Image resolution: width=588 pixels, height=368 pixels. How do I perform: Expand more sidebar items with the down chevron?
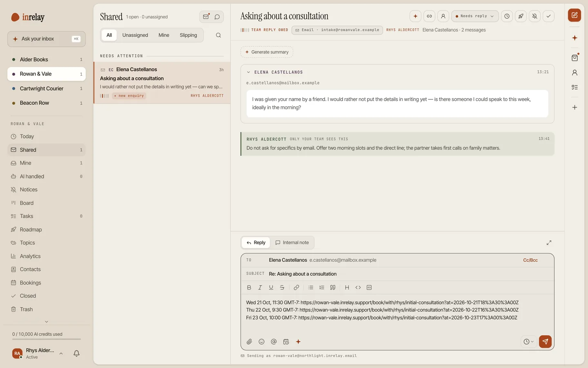[x=46, y=322]
